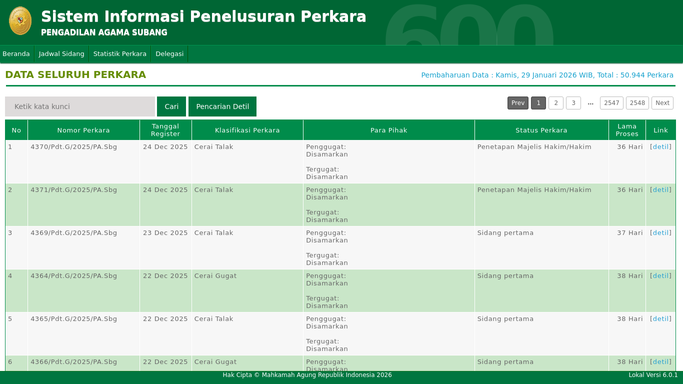Open detil link for case 4370/Pdt.G/2025/PA.Sbg
Screen dimensions: 683x384
[661, 147]
